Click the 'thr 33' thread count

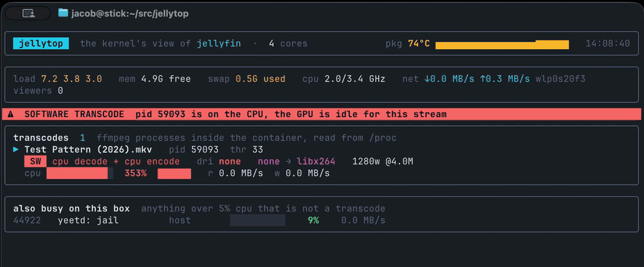pos(246,149)
